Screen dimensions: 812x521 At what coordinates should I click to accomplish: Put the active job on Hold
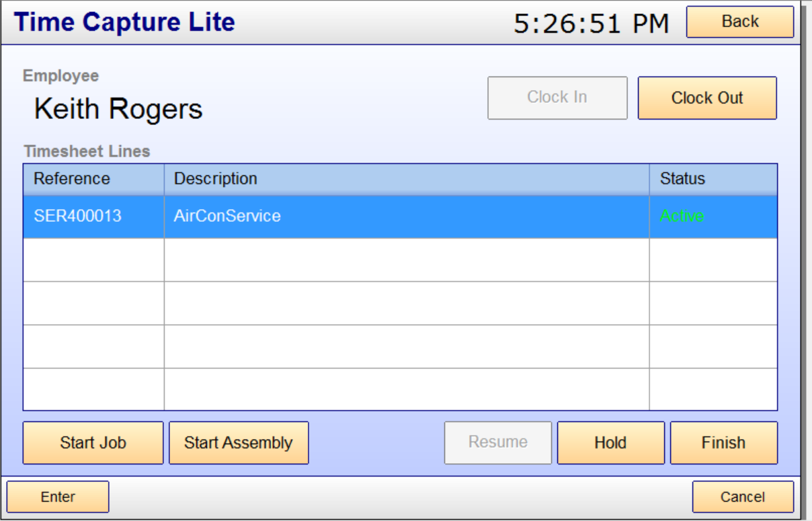pos(610,443)
